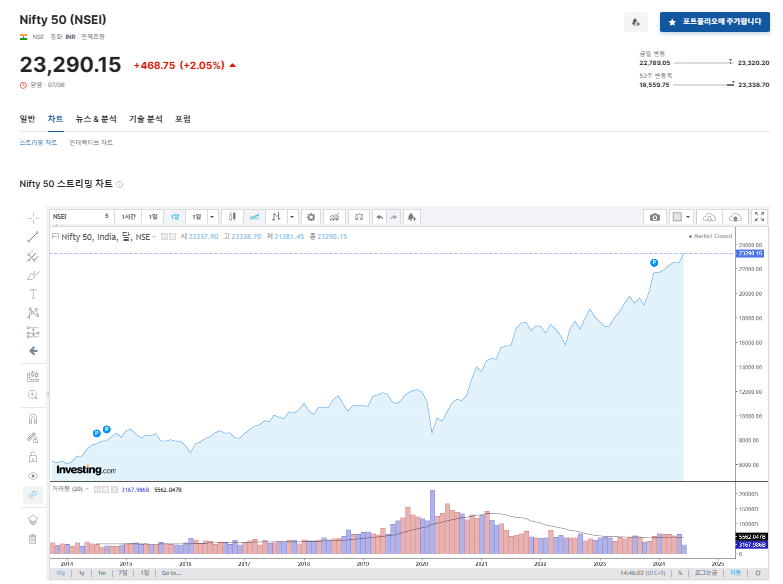Toggle percent scale mode
Screen dimensions: 783x584
680,573
